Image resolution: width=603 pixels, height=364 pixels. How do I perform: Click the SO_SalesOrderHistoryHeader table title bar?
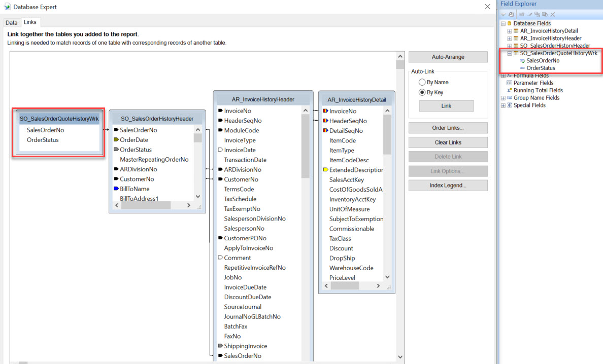click(x=157, y=119)
